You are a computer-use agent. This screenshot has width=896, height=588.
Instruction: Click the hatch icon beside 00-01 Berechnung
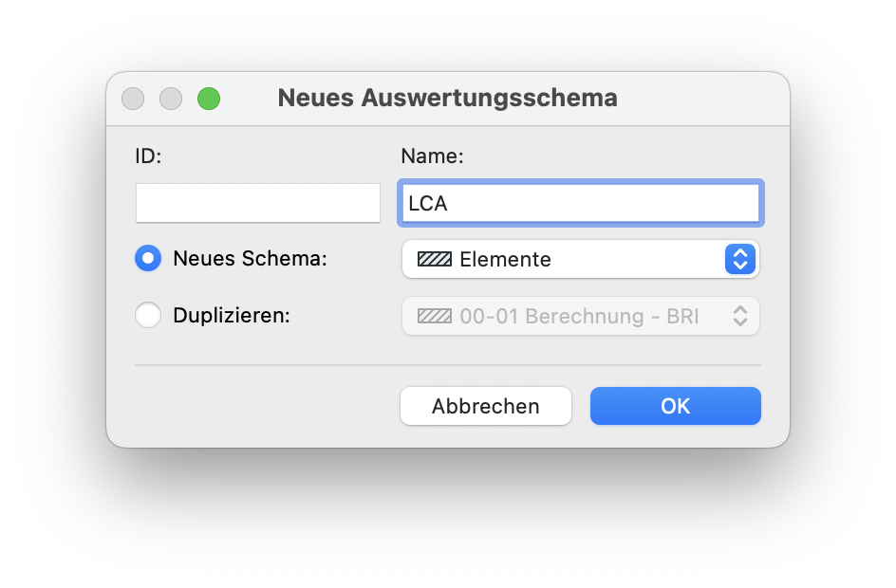click(435, 316)
